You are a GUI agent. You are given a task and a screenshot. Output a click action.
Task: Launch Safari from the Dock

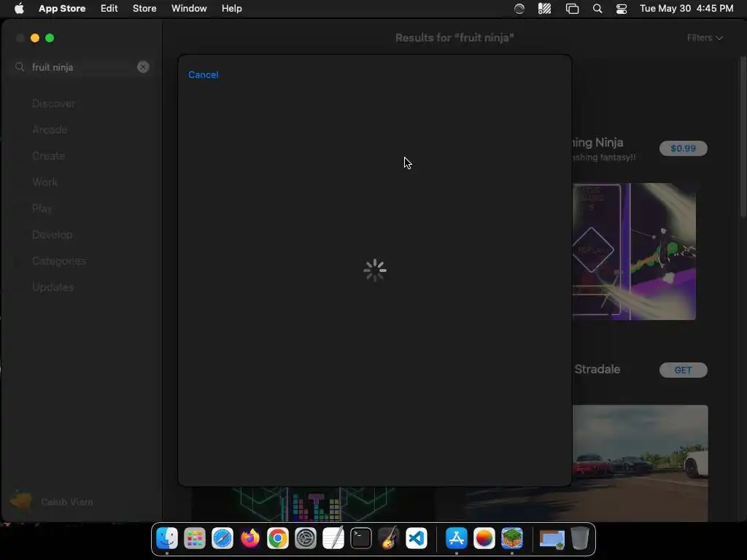click(222, 539)
